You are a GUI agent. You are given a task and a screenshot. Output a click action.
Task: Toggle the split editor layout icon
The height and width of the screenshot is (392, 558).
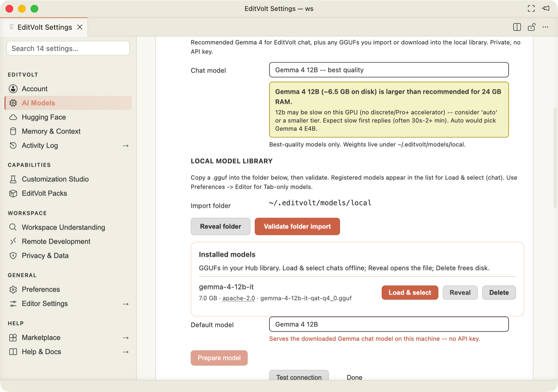517,27
